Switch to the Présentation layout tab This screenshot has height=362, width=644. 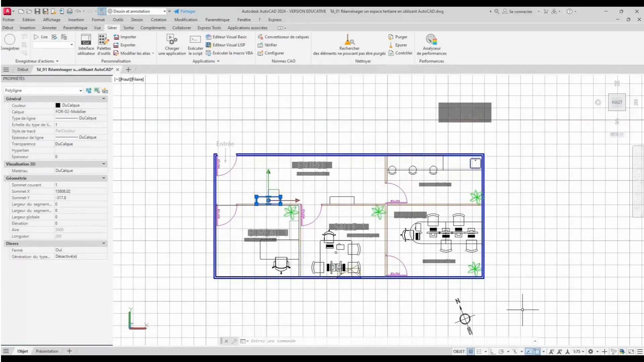(47, 351)
